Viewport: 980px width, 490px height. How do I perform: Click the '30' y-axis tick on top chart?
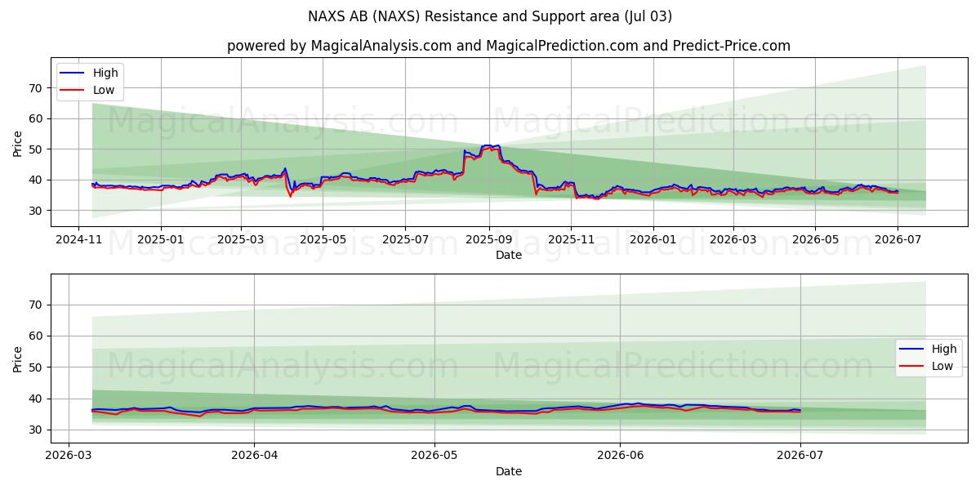point(36,211)
